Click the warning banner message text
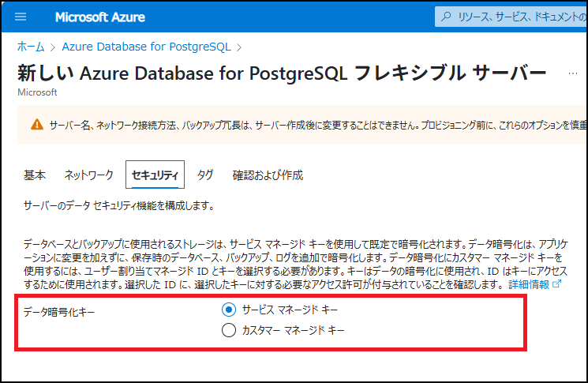The width and height of the screenshot is (588, 383). 318,125
